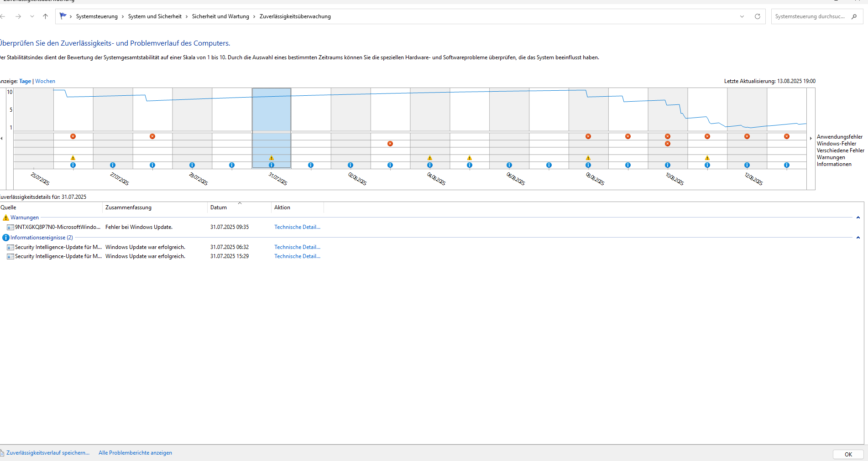
Task: Click the 10.08.2025 date label
Action: (675, 179)
